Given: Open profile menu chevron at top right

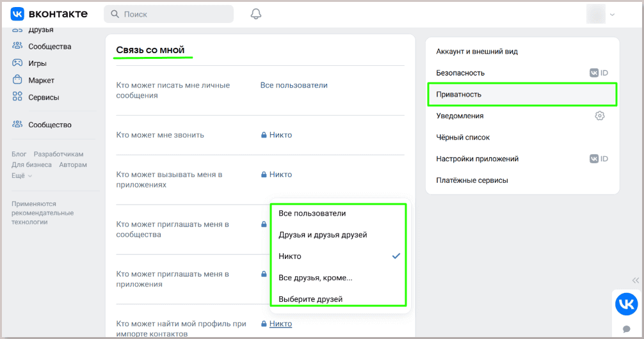Looking at the screenshot, I should (612, 14).
